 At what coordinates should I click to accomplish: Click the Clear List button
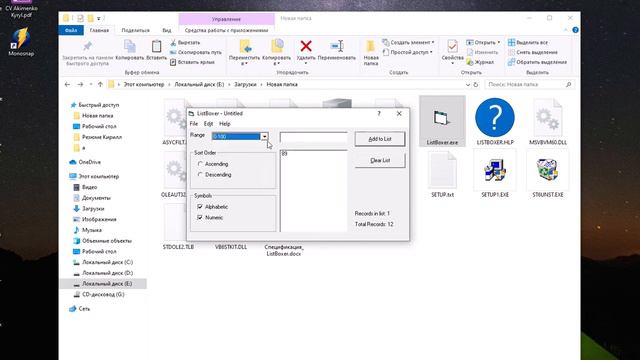(x=380, y=160)
